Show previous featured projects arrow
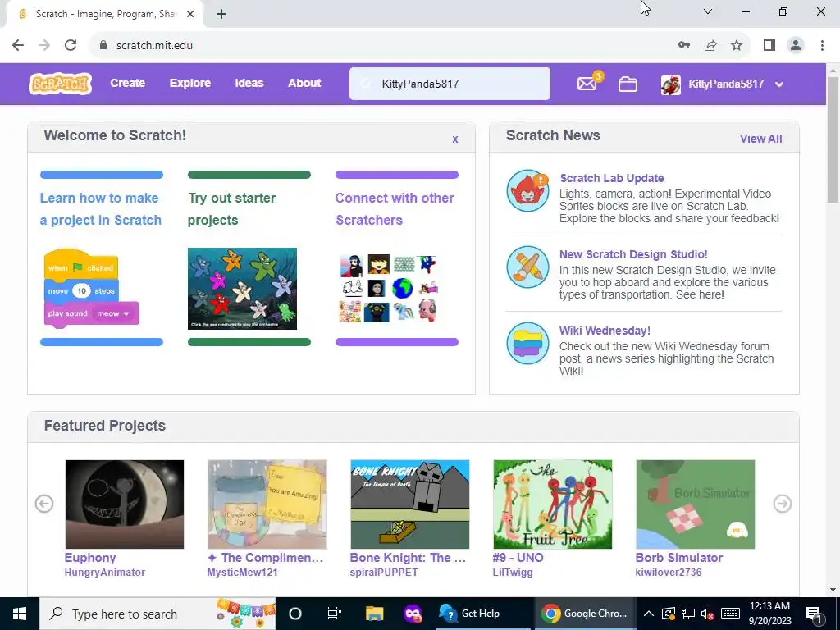Image resolution: width=840 pixels, height=630 pixels. (44, 504)
